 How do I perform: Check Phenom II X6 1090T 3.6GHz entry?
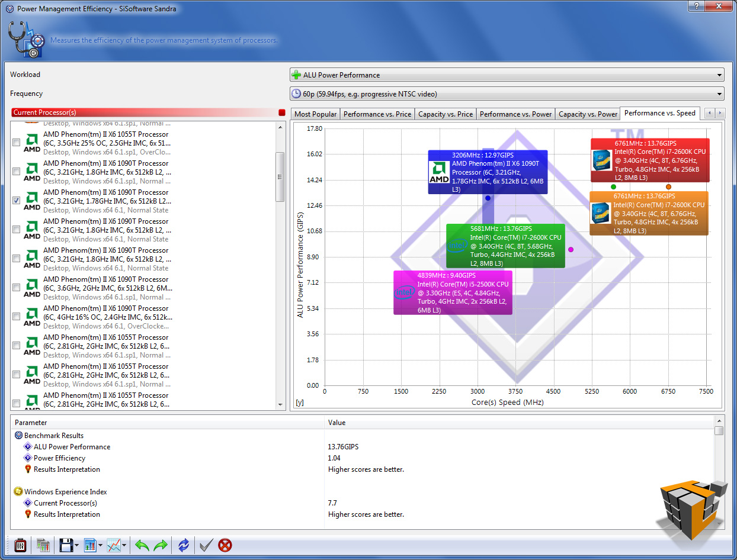(x=16, y=288)
